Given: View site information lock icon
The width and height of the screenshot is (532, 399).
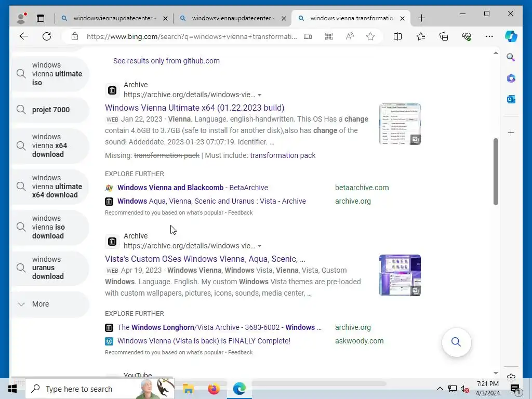Looking at the screenshot, I should click(x=75, y=36).
